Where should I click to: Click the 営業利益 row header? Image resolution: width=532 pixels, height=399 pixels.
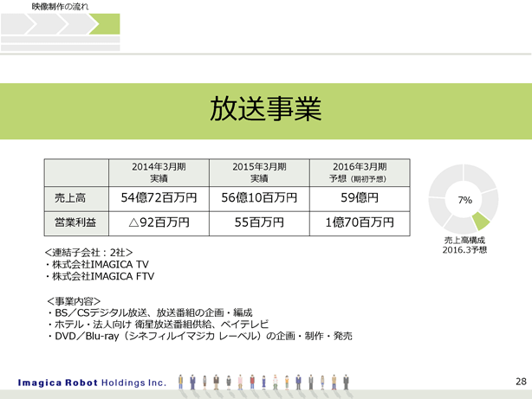[x=76, y=223]
